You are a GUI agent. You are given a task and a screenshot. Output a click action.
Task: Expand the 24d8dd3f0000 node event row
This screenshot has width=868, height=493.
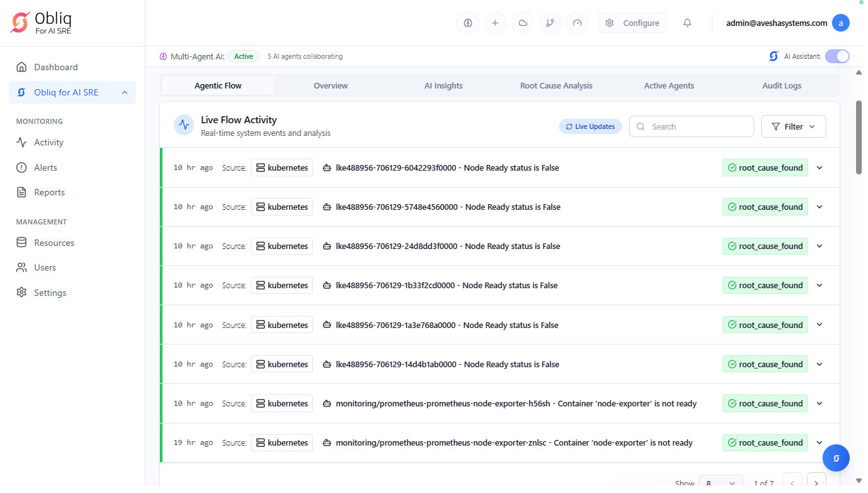(x=819, y=246)
